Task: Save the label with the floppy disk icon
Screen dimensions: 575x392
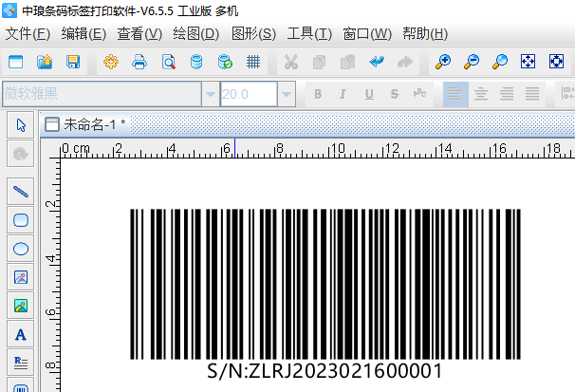Action: click(x=73, y=62)
